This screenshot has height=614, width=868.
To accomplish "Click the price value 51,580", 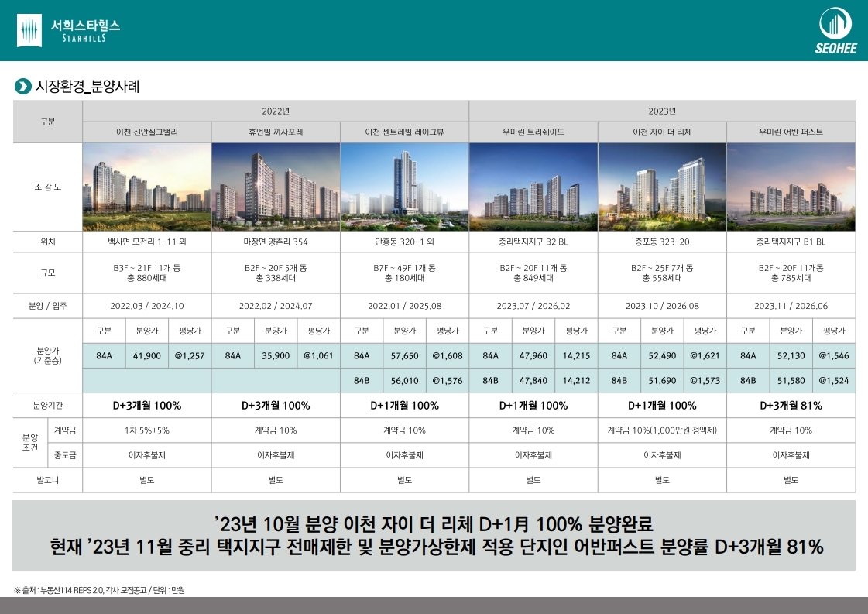I will pos(791,381).
